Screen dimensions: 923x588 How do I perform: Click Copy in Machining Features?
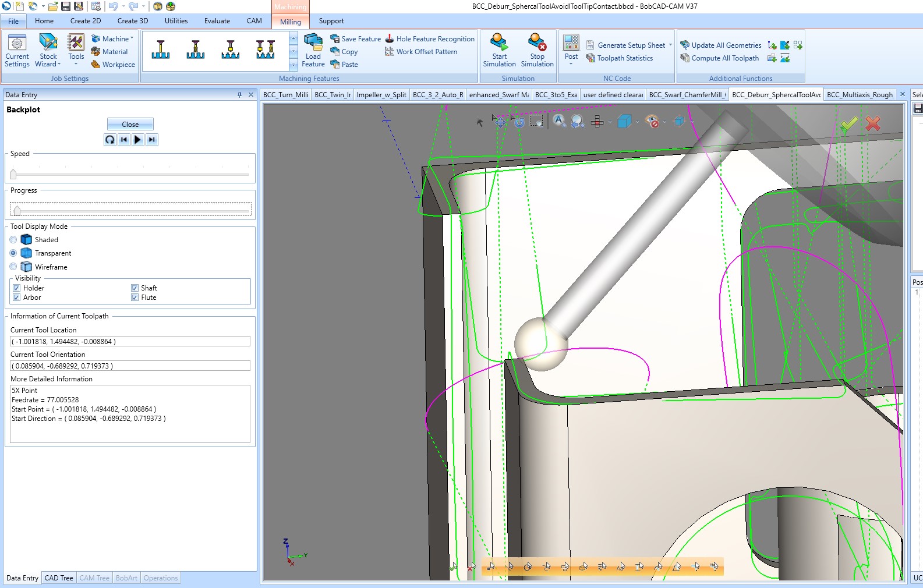[x=344, y=52]
